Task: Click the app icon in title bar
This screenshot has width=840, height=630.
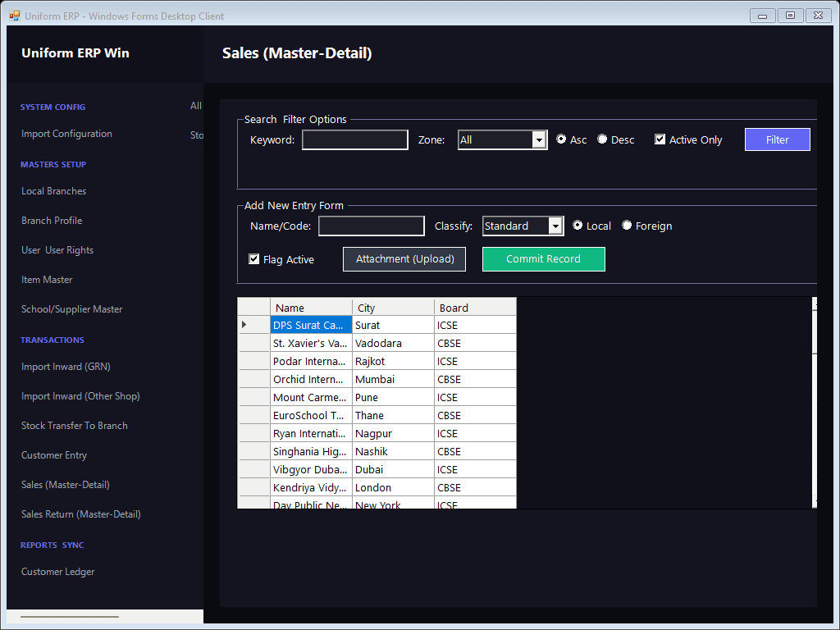Action: (x=15, y=16)
